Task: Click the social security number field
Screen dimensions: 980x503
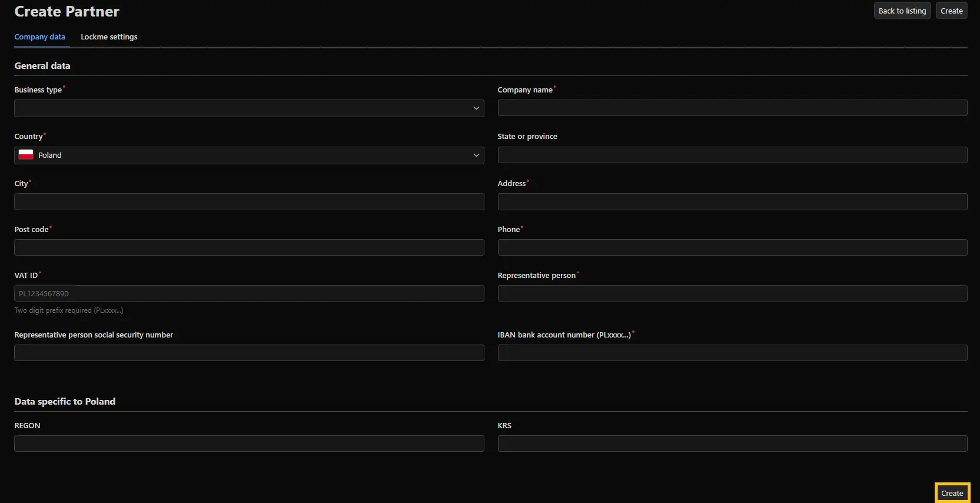Action: point(249,353)
